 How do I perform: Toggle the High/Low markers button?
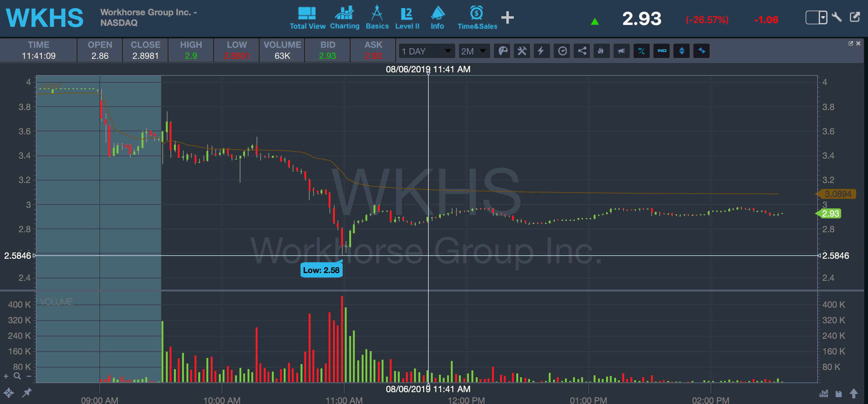(x=641, y=51)
